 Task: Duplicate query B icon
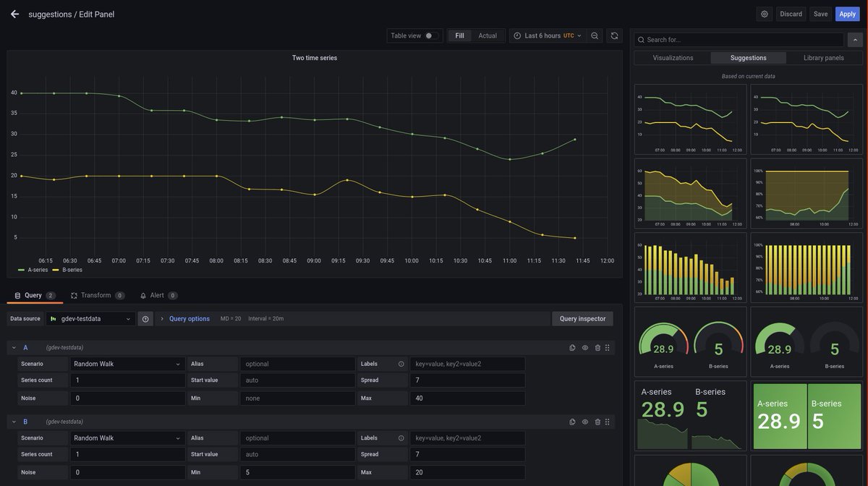[572, 422]
